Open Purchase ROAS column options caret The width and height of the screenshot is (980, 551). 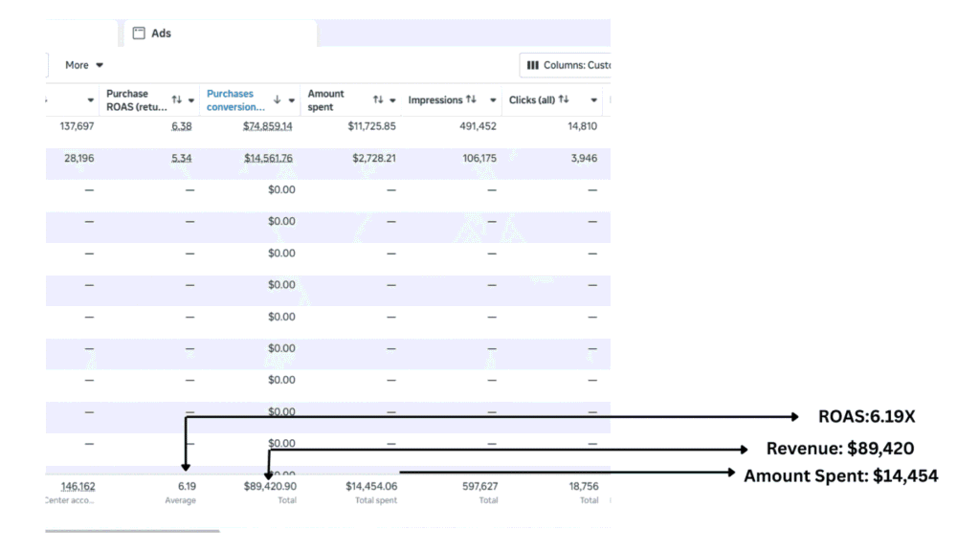[191, 99]
